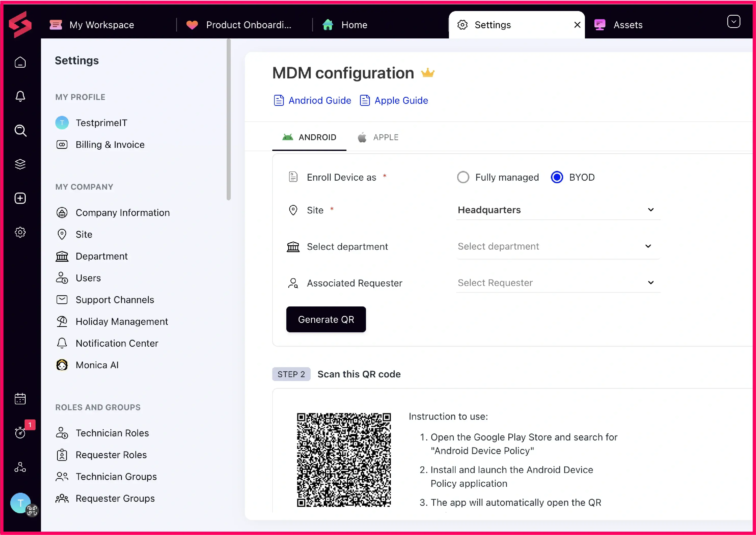The height and width of the screenshot is (535, 756).
Task: Click the enrollment QR code image
Action: coord(344,460)
